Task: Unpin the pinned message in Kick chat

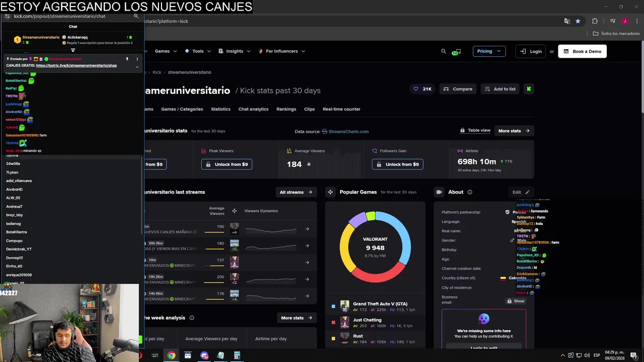Action: pos(127,59)
